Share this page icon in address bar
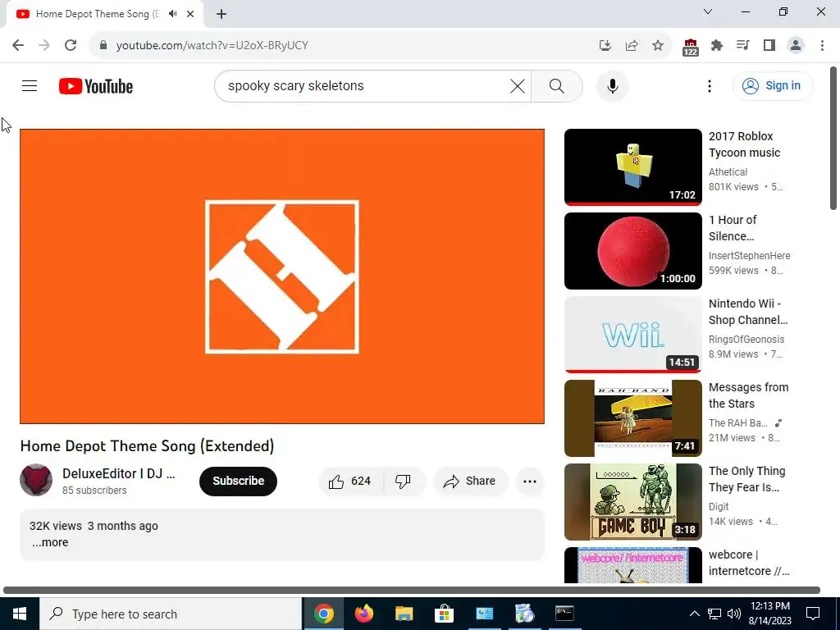The width and height of the screenshot is (840, 630). click(x=632, y=45)
